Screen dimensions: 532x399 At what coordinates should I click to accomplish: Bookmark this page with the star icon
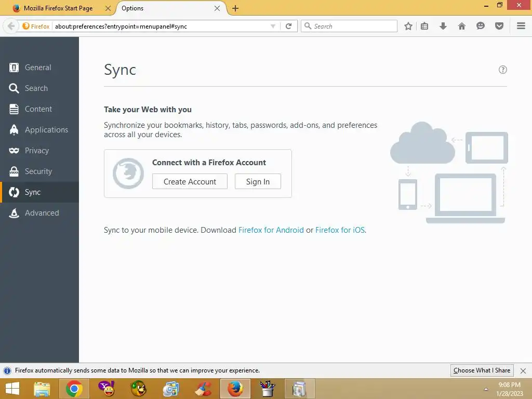[x=408, y=26]
